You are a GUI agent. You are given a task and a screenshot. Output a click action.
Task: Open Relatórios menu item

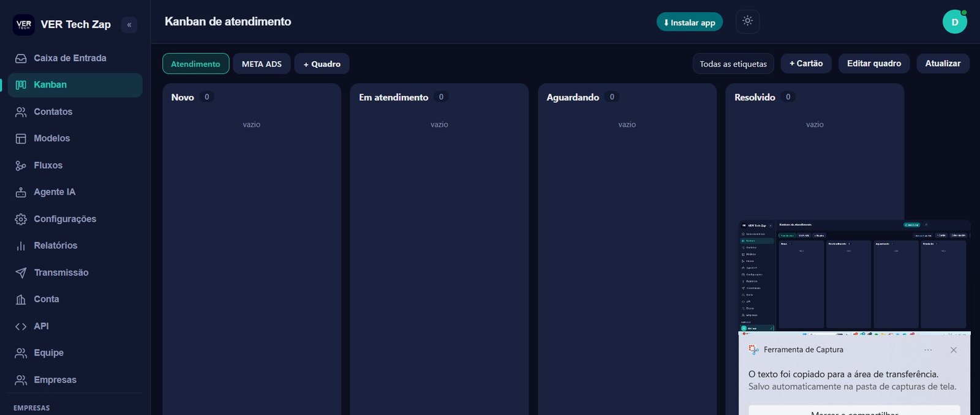(75, 245)
